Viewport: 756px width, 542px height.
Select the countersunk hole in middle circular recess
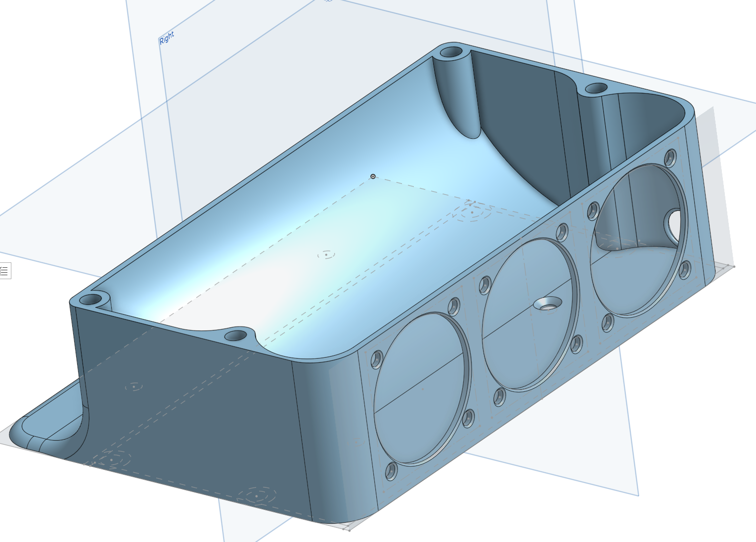click(x=548, y=304)
